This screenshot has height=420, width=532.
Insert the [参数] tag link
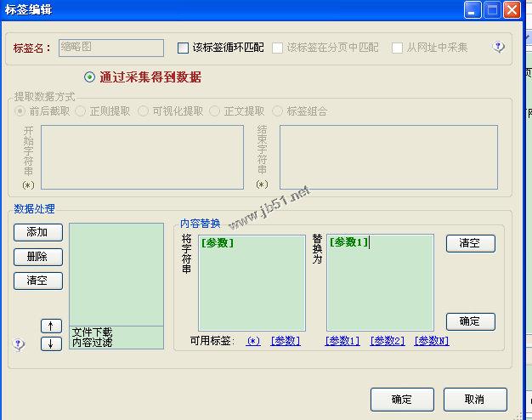coord(286,341)
